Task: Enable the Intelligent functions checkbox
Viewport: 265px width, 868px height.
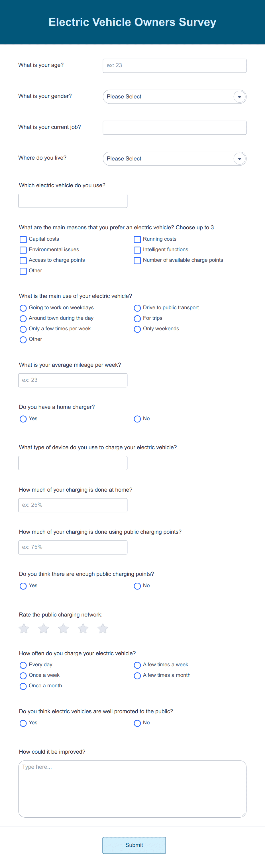Action: 137,250
